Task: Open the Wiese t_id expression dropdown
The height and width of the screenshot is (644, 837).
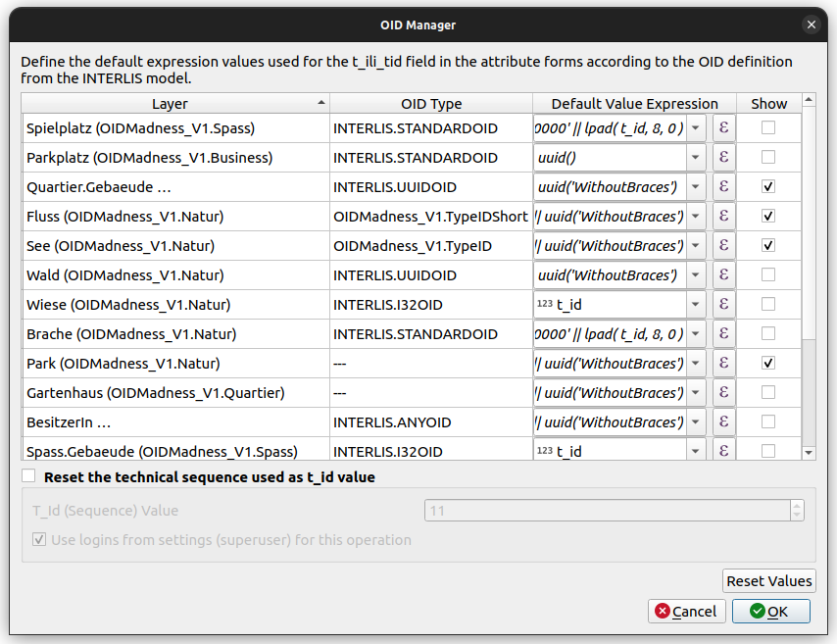Action: [x=696, y=305]
